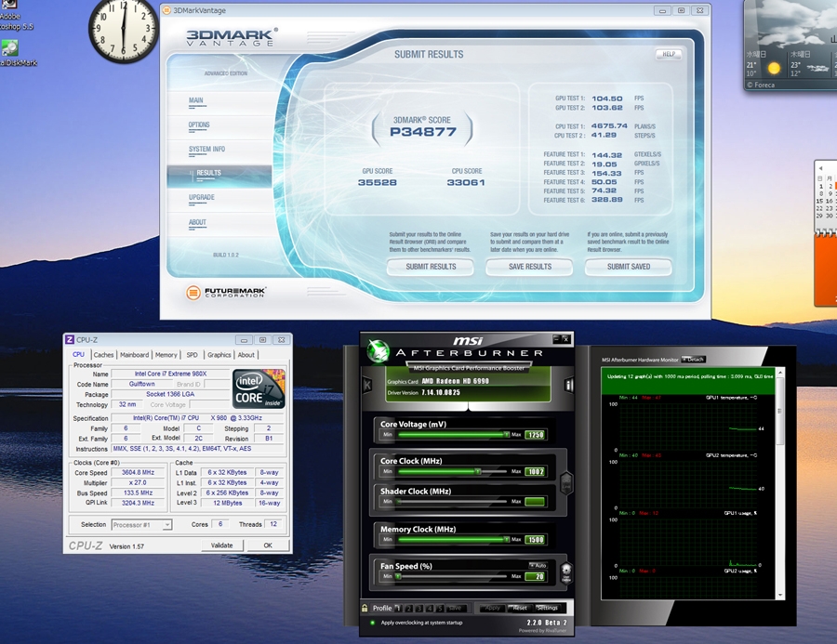
Task: Click the Afterburner Reset button
Action: coord(519,609)
